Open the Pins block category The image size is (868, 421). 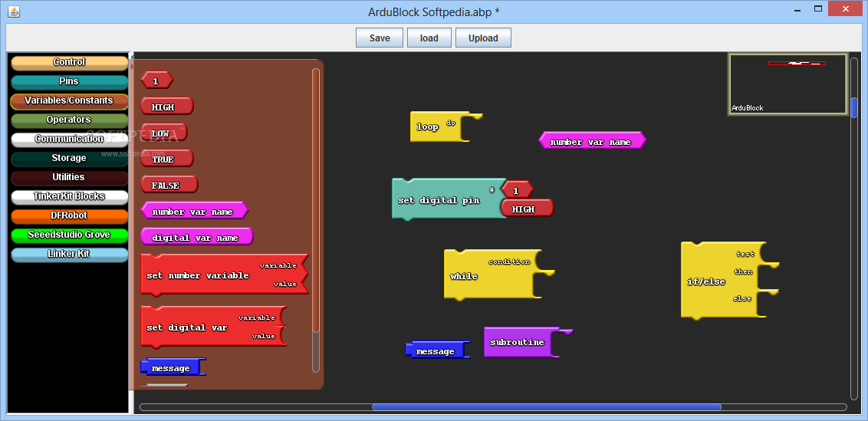69,82
